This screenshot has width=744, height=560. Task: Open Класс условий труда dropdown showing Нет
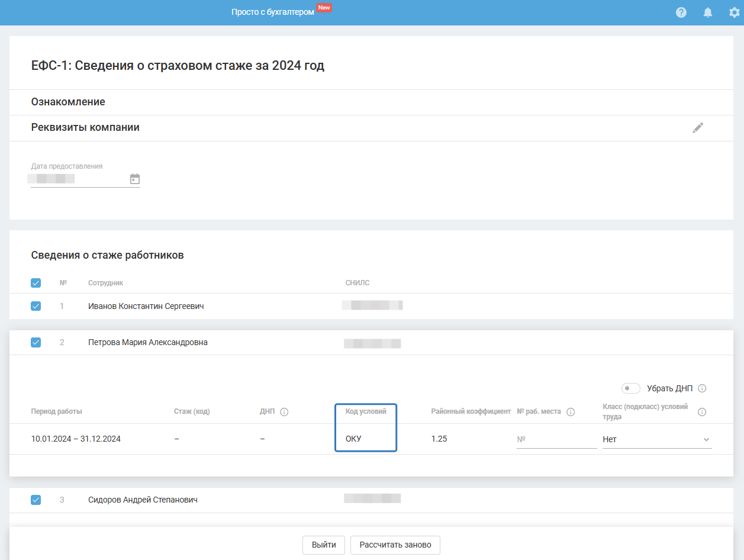656,440
